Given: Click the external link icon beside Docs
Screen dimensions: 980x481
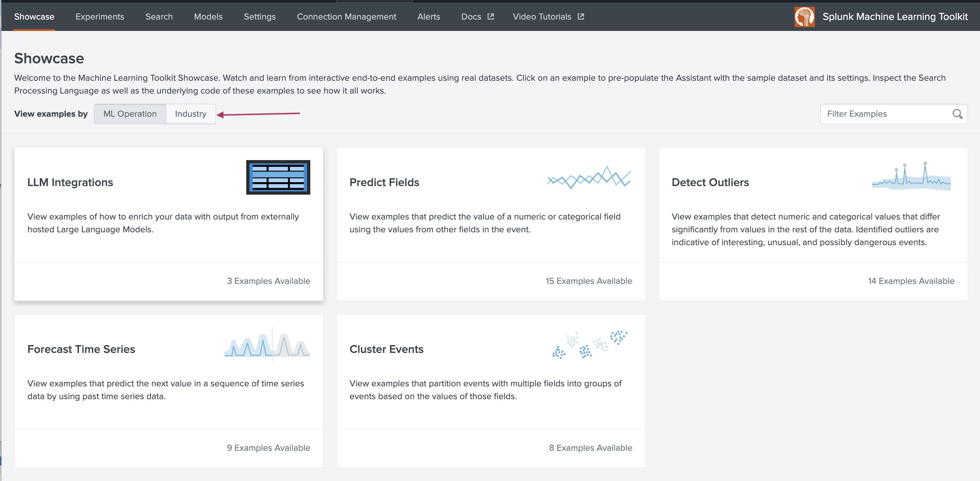Looking at the screenshot, I should 491,17.
